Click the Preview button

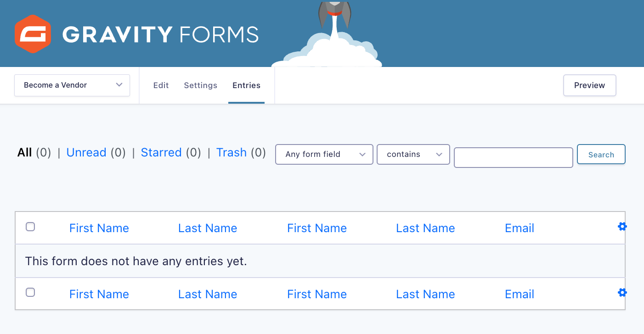[590, 85]
